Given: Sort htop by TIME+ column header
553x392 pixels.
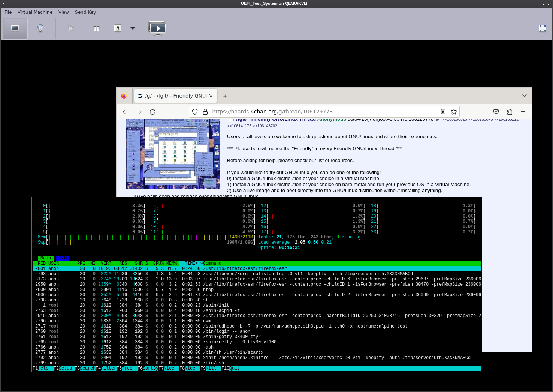Looking at the screenshot, I should click(x=191, y=263).
